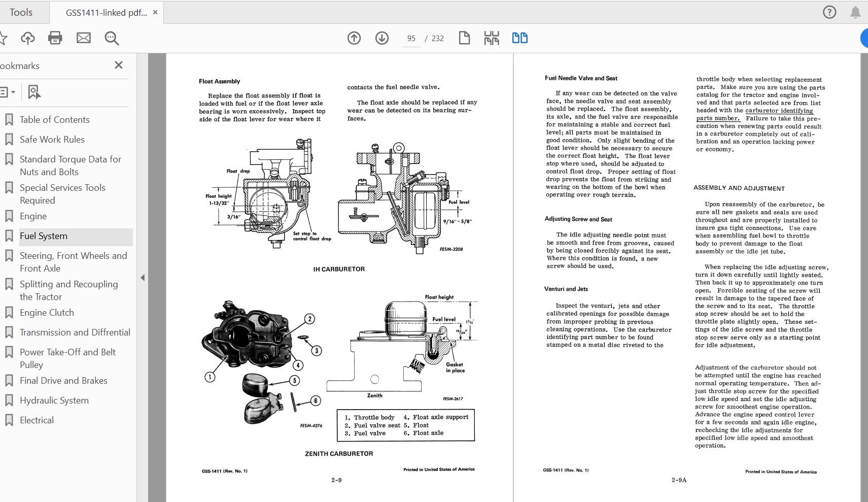Click the bookmark ribbon icon beside Hydraulic System
Viewport: 868px width, 502px height.
[9, 400]
